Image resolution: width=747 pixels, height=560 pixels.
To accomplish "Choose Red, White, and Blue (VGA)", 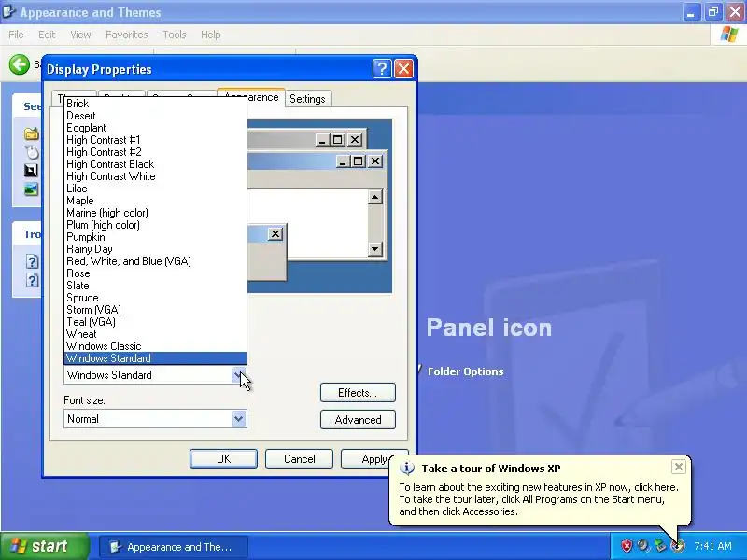I will pyautogui.click(x=155, y=261).
